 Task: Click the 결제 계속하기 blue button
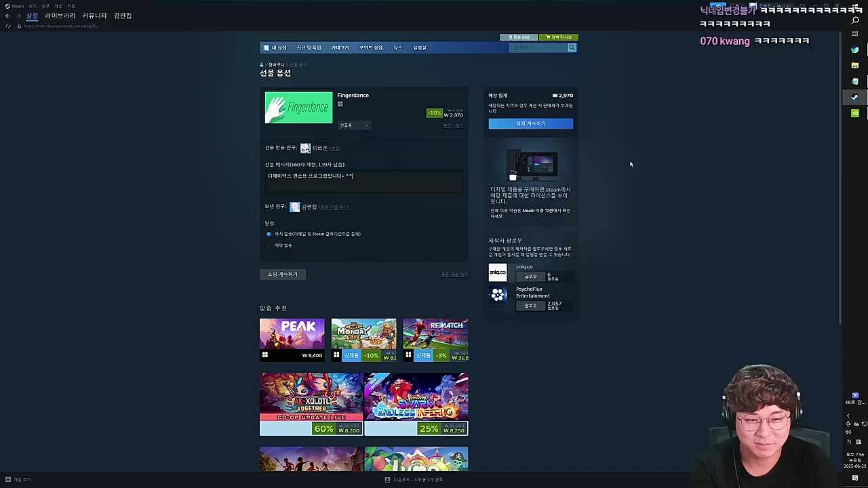coord(530,123)
